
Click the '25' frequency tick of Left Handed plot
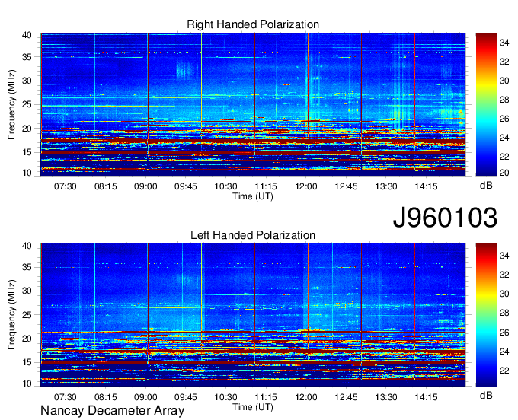click(27, 315)
